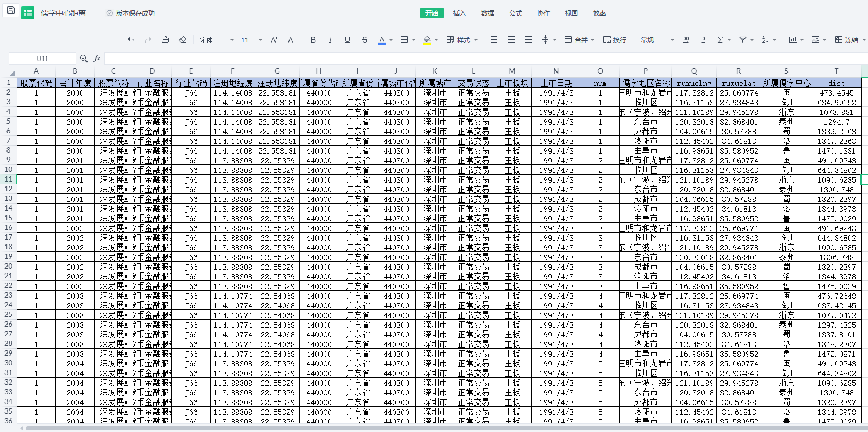The height and width of the screenshot is (432, 868).
Task: Click the insert image icon
Action: click(x=815, y=40)
